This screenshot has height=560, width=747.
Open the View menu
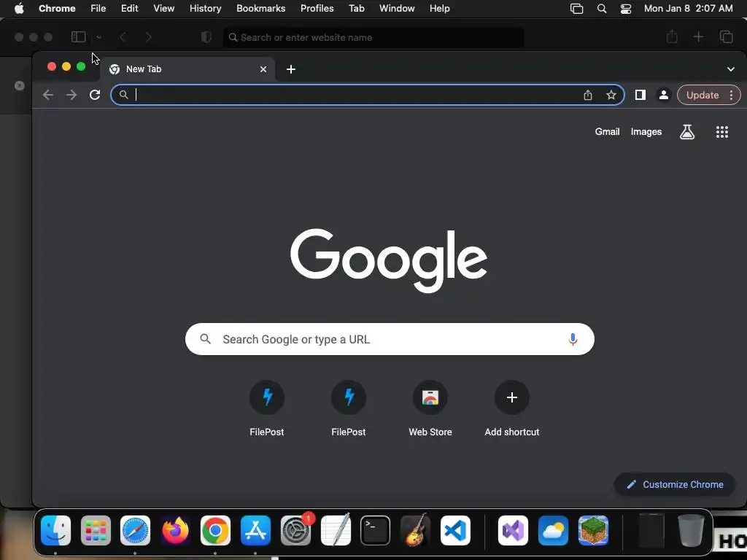[x=164, y=9]
